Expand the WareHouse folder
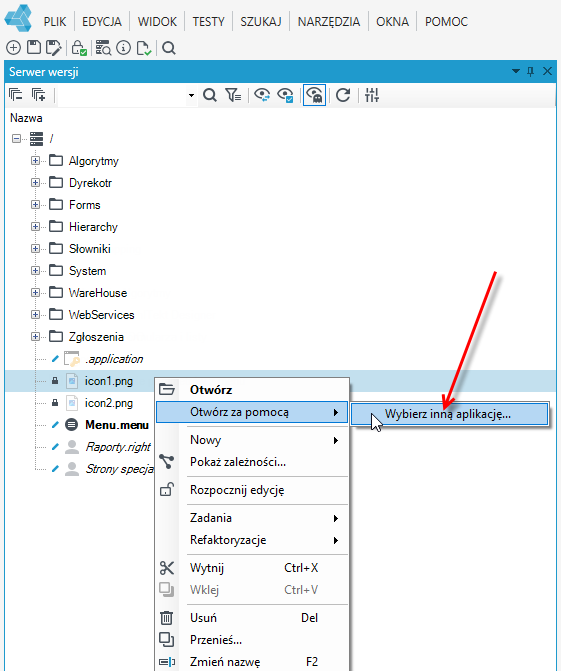561x671 pixels. click(x=35, y=293)
